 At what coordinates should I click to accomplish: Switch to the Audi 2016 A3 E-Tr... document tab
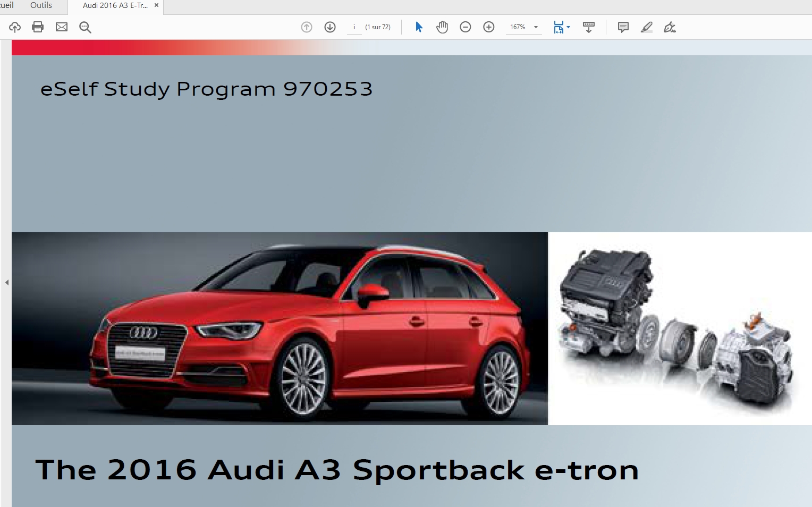(x=115, y=6)
